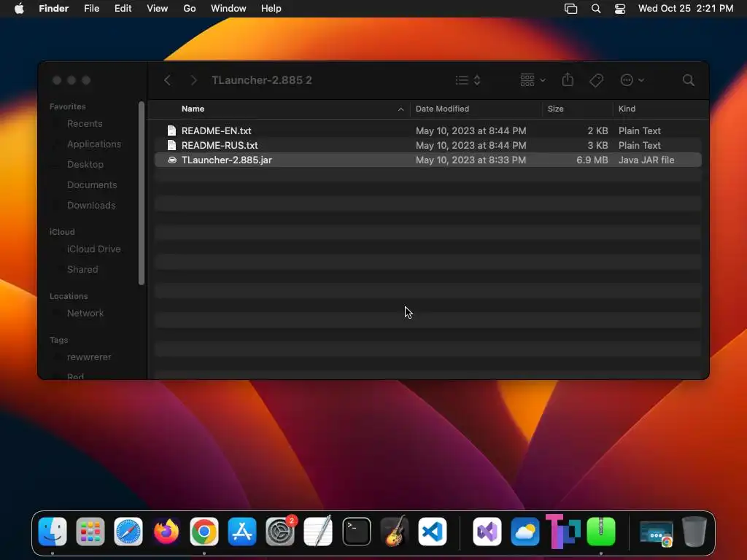
Task: Open App Store from the Dock
Action: [242, 532]
